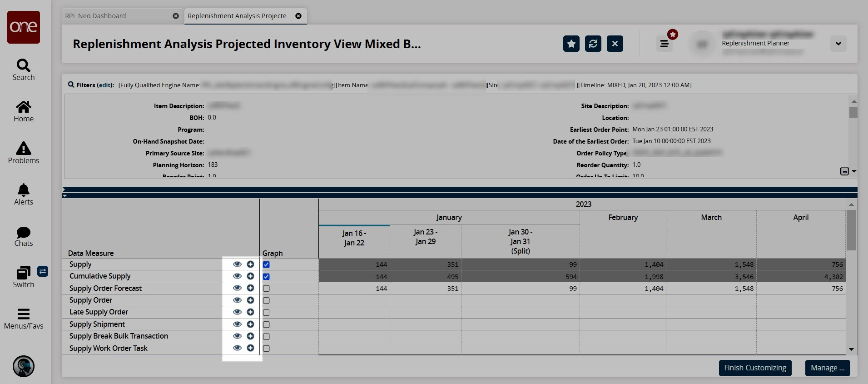Uncheck Graph checkbox for Cumulative Supply
The image size is (868, 384).
pyautogui.click(x=266, y=276)
